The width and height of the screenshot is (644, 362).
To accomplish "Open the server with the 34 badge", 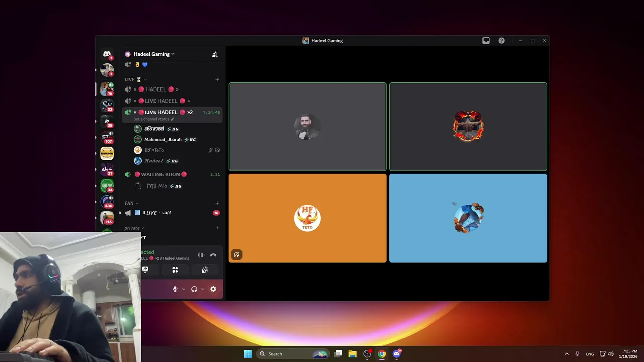I will [107, 186].
